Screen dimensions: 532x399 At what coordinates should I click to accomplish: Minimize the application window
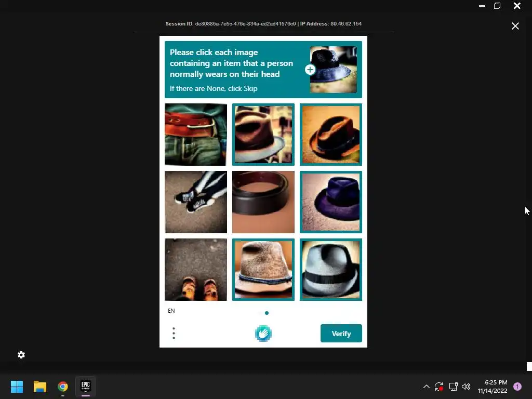click(482, 6)
